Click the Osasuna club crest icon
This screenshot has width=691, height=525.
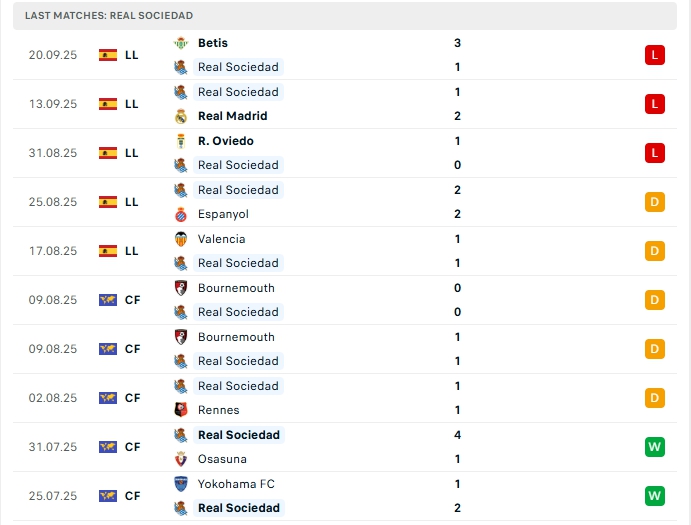[x=180, y=459]
